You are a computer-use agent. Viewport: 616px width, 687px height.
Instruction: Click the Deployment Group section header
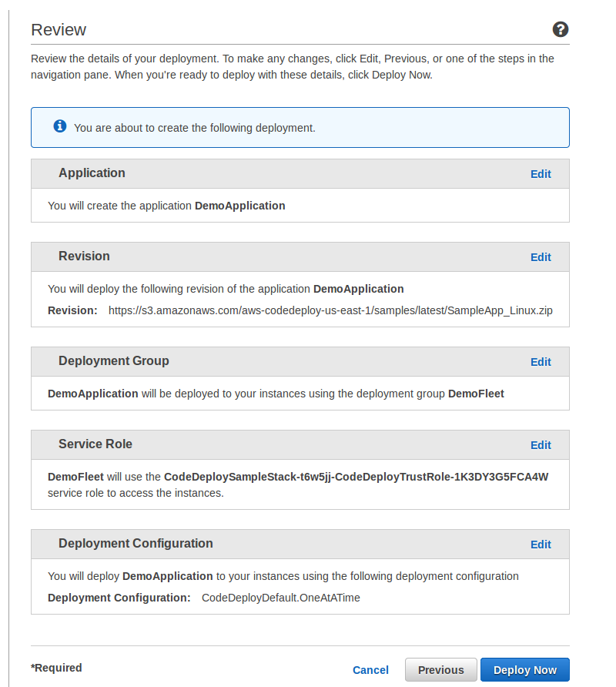[x=114, y=361]
